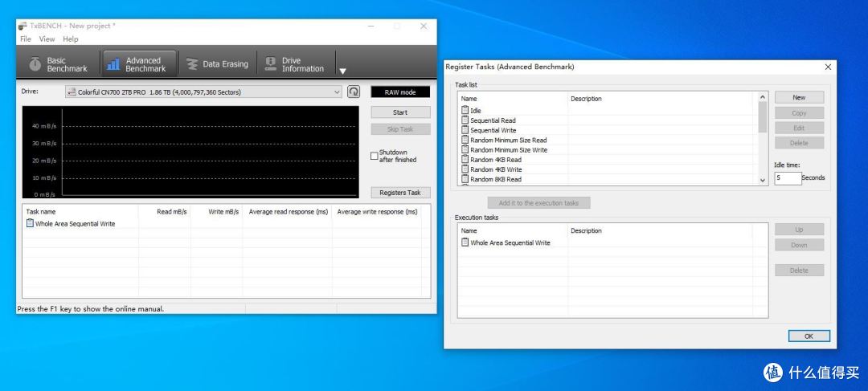
Task: Open the Drive Information tab
Action: click(x=296, y=64)
